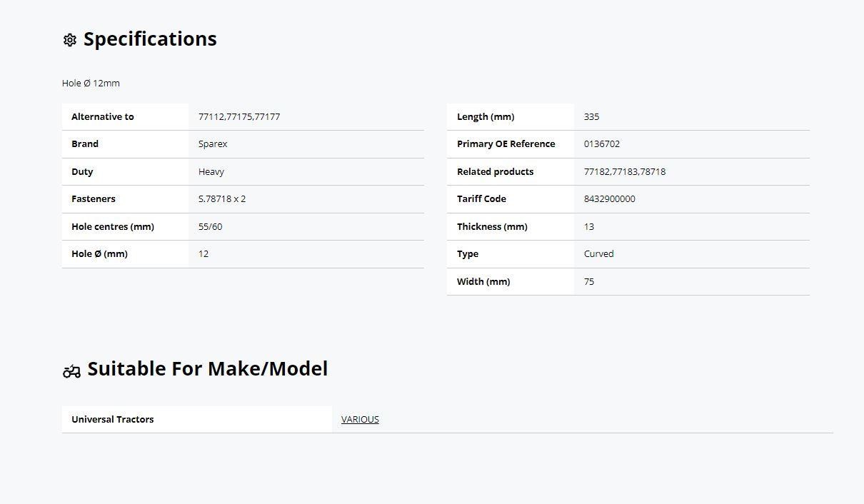Click the Duty row value Heavy

tap(211, 171)
